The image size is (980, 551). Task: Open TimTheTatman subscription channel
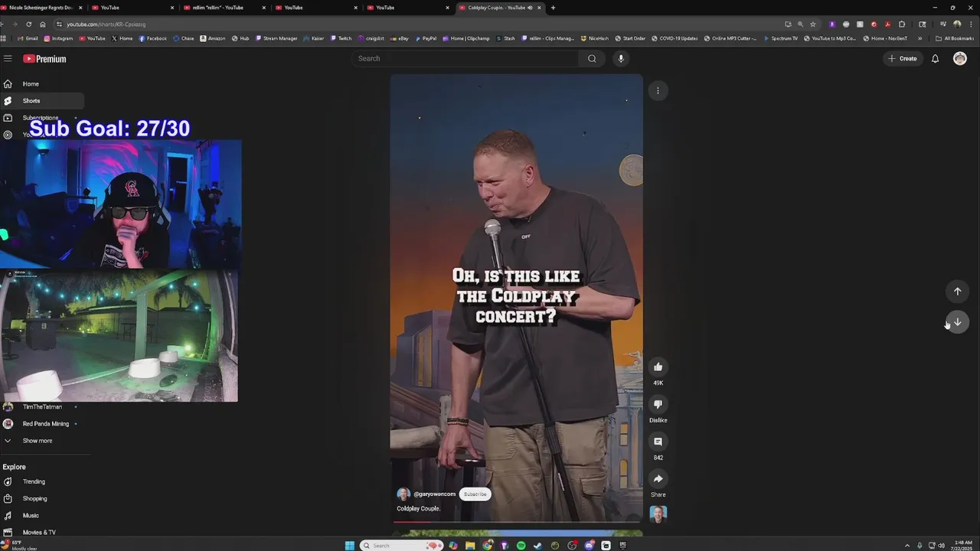click(x=42, y=406)
